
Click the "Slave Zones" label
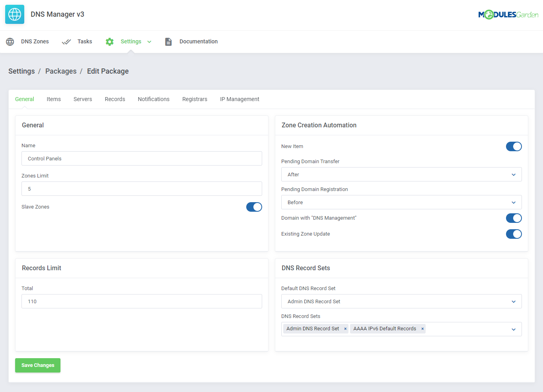pyautogui.click(x=35, y=207)
